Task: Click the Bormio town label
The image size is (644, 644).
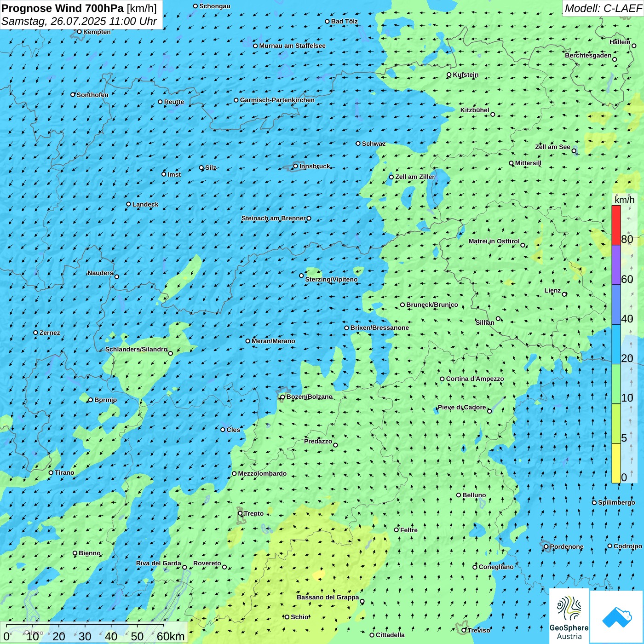Action: tap(105, 400)
